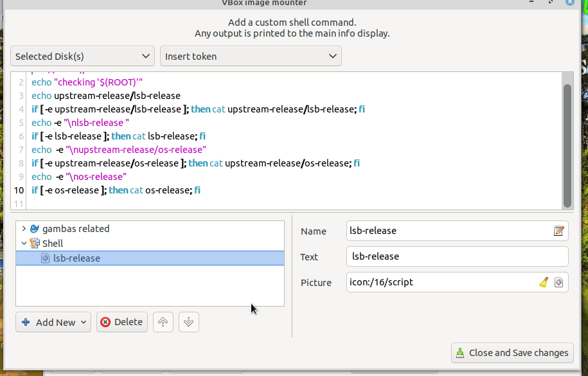Click the code editor's vertical scrollbar
This screenshot has width=588, height=376.
[567, 145]
